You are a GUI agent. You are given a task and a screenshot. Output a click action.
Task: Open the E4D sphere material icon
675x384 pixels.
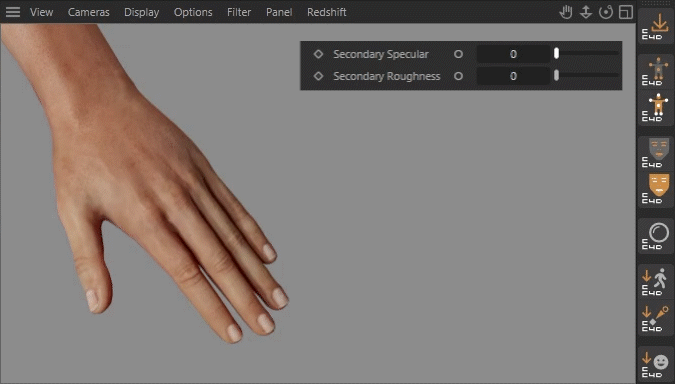[x=656, y=235]
